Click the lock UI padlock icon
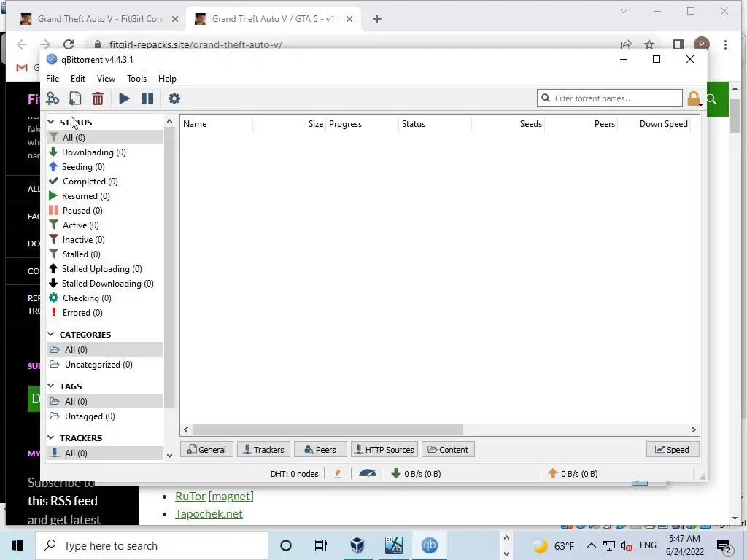 tap(694, 98)
